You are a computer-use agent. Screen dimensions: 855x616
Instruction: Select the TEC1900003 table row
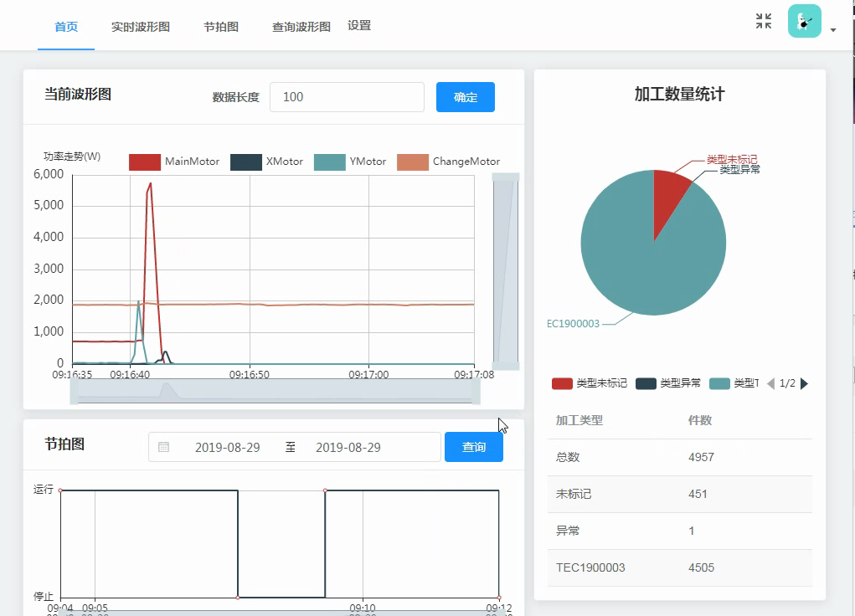point(680,567)
